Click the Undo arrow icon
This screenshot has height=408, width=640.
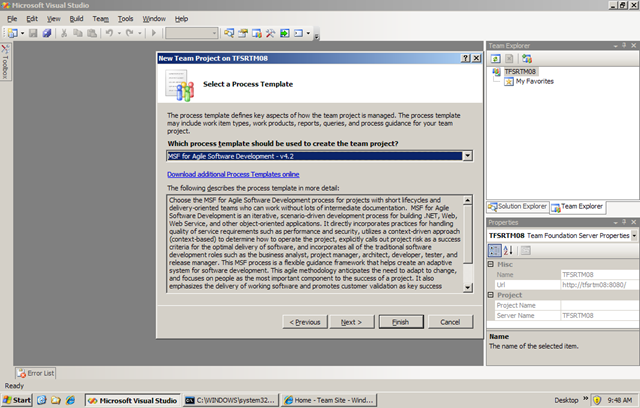pos(109,33)
